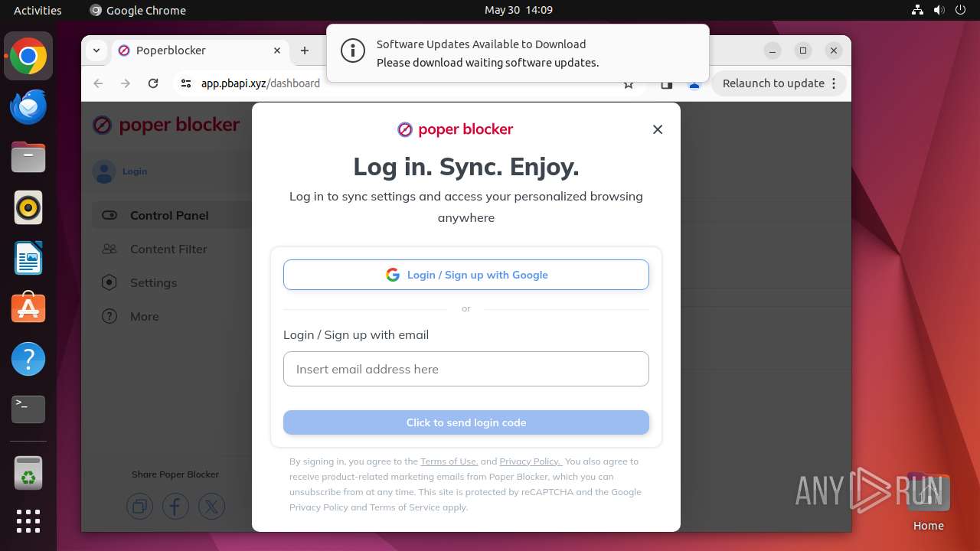Screen dimensions: 980x551
Task: Open site information icon in address bar
Action: tap(186, 83)
